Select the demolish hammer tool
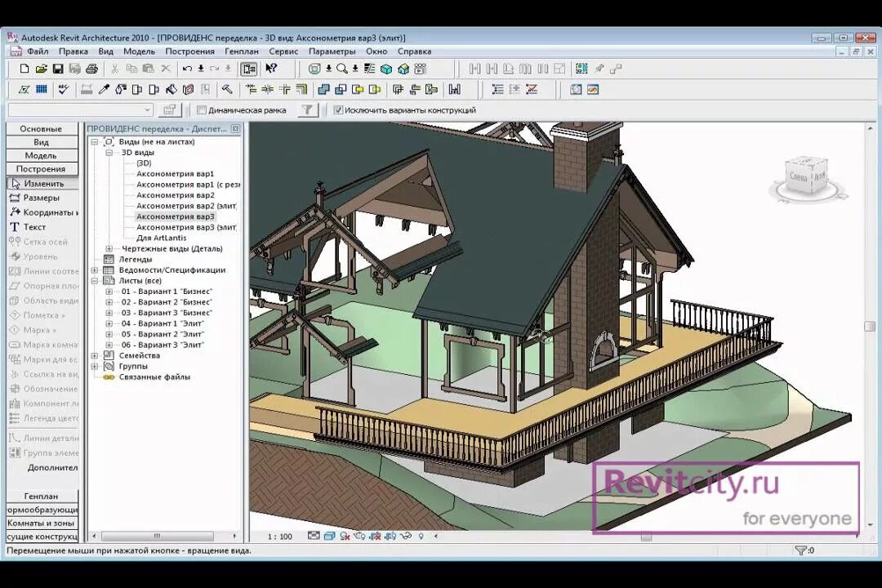This screenshot has height=588, width=882. pos(227,90)
